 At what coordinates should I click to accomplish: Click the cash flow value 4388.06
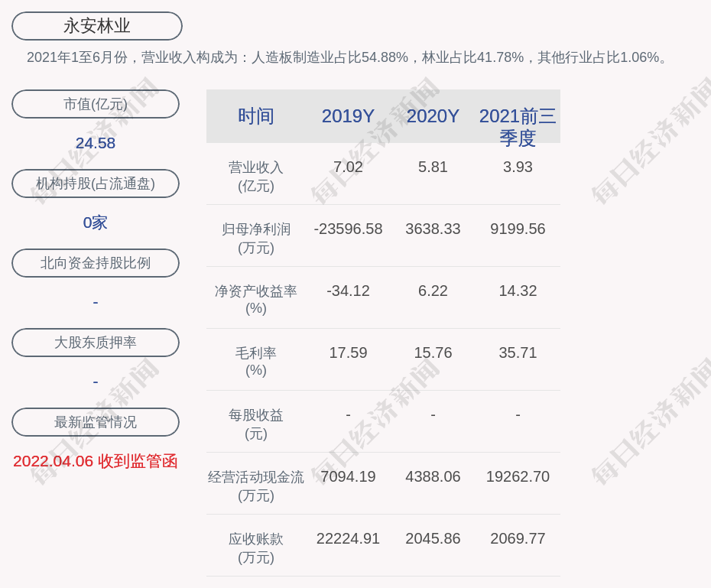click(433, 476)
